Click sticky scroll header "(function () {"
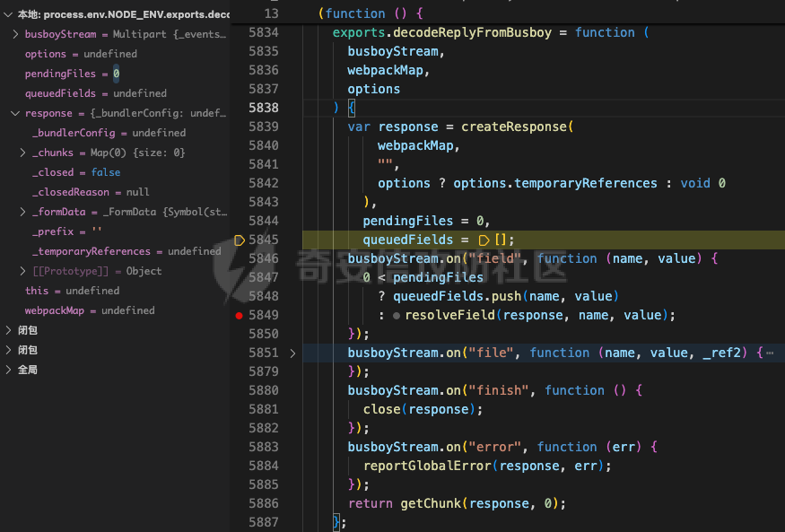This screenshot has height=532, width=785. pos(370,13)
